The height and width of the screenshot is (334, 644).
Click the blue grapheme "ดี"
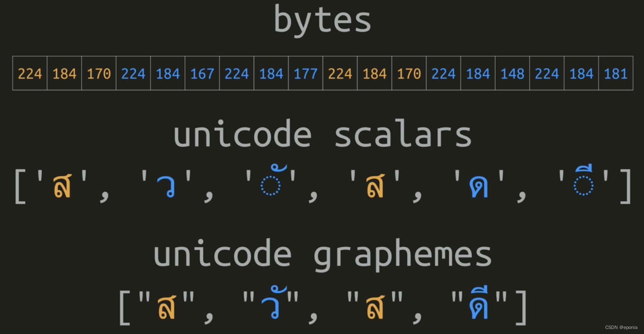[x=479, y=302]
